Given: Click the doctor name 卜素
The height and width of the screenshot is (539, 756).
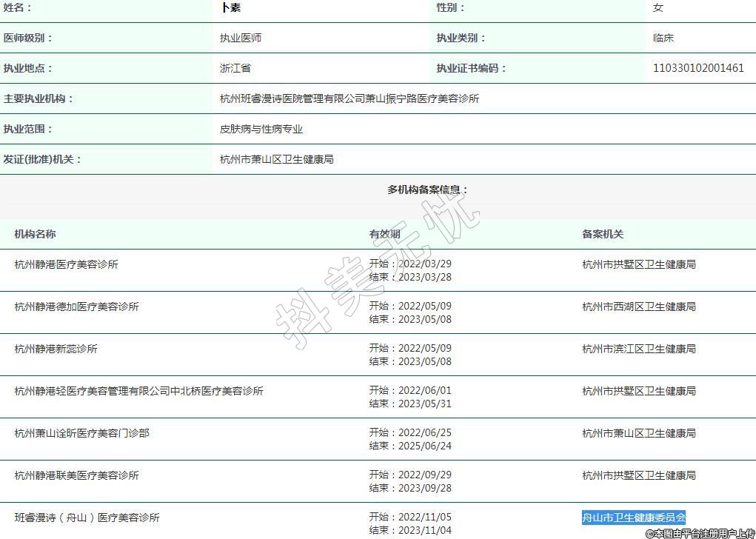Looking at the screenshot, I should pyautogui.click(x=230, y=8).
